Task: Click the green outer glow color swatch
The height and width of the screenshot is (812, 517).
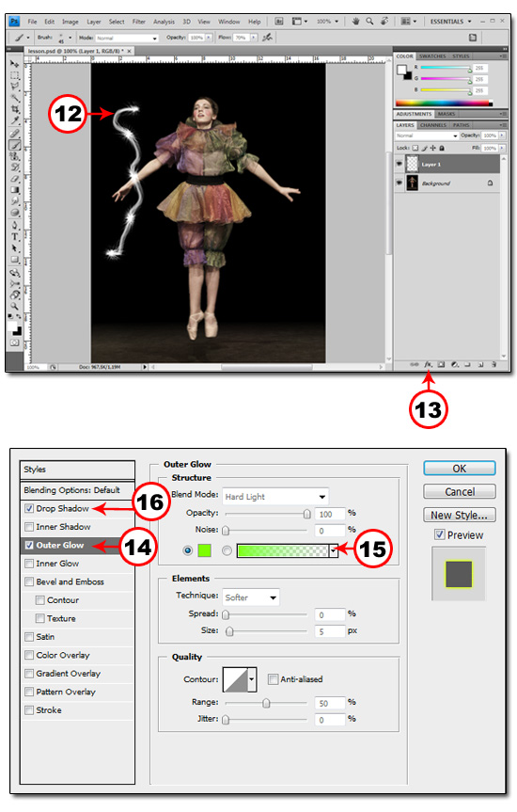Action: (x=204, y=550)
